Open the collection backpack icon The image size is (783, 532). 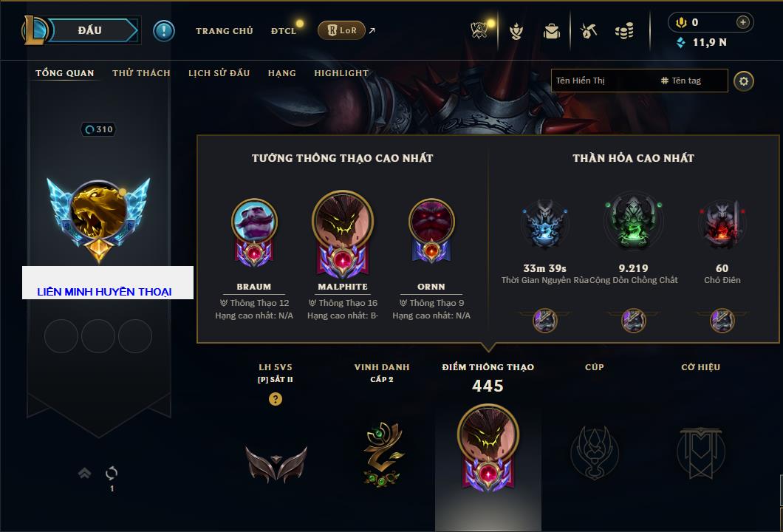click(x=552, y=32)
